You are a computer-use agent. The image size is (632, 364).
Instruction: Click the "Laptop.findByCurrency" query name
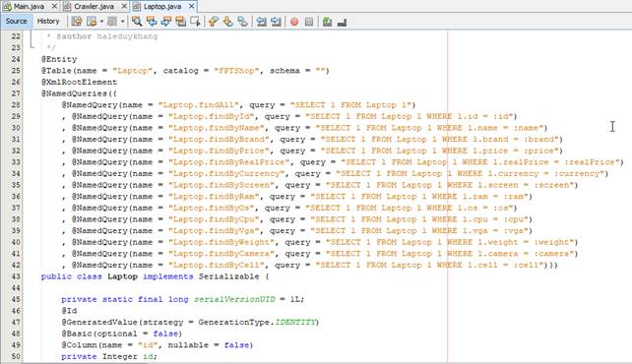click(226, 173)
